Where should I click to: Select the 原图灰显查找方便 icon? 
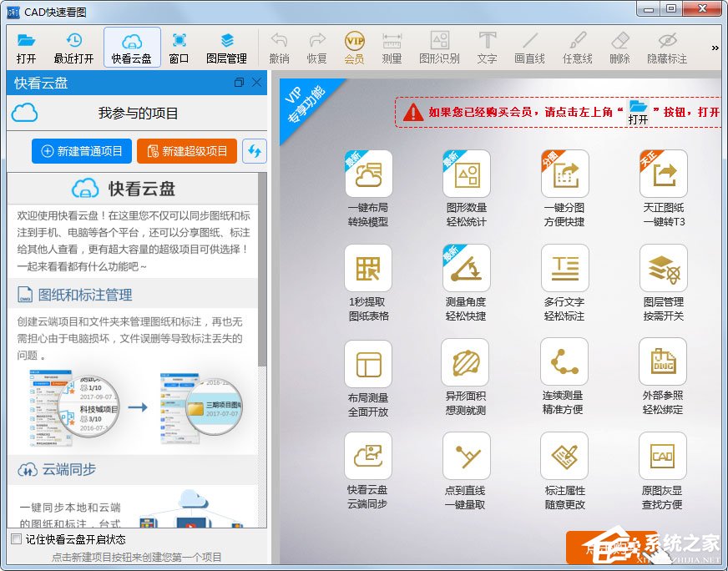click(x=662, y=456)
